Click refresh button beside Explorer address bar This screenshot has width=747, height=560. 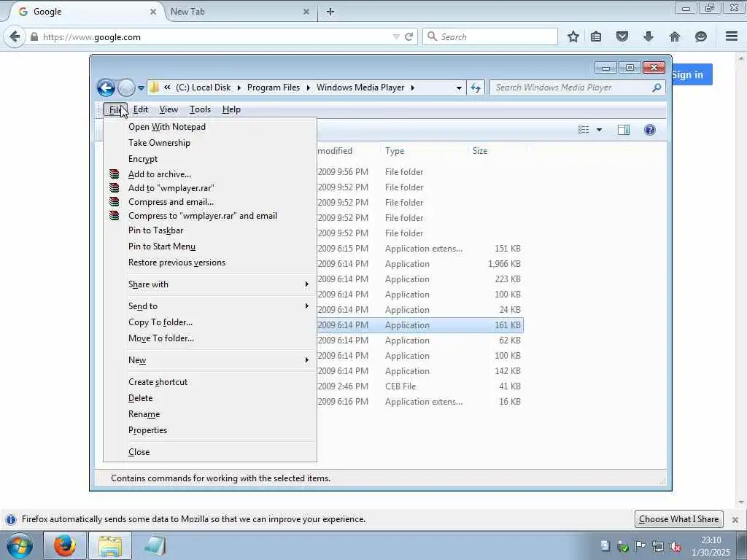[x=476, y=87]
